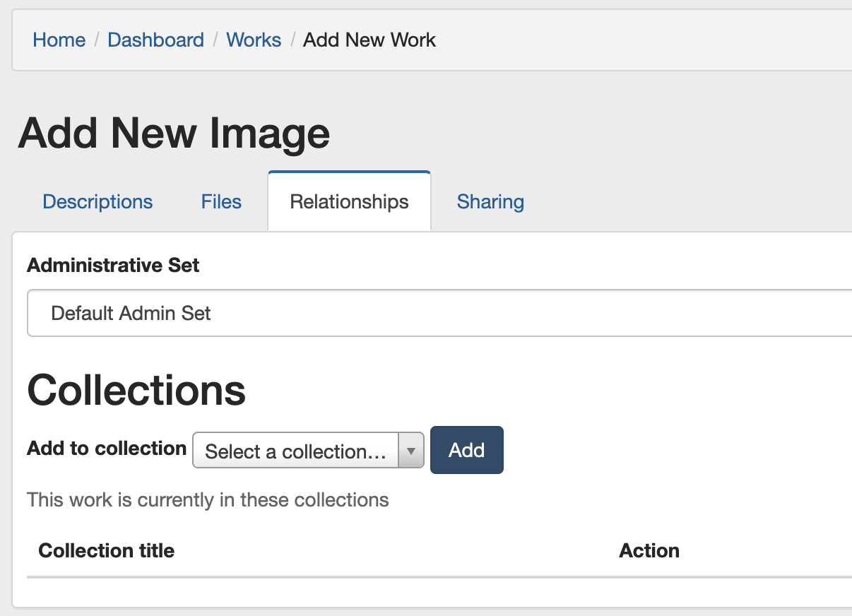Click the Select a collection placeholder text
The width and height of the screenshot is (852, 616).
click(x=295, y=451)
